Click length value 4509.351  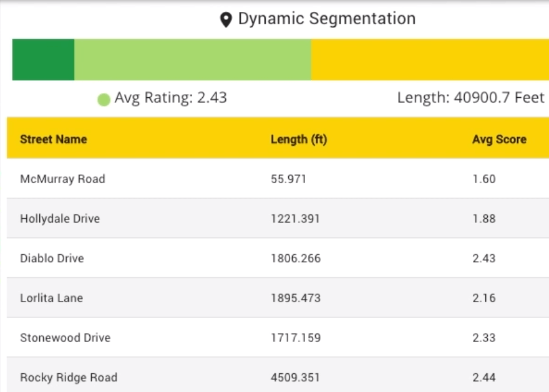point(295,377)
